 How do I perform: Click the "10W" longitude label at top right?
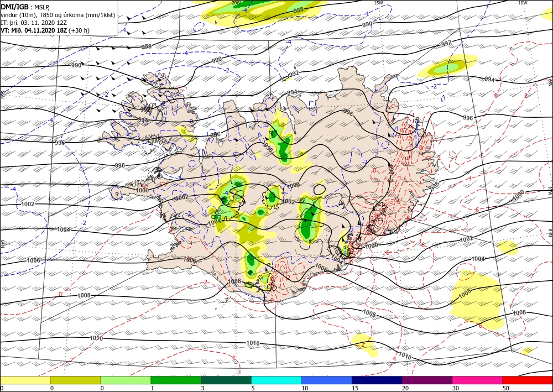click(x=523, y=3)
